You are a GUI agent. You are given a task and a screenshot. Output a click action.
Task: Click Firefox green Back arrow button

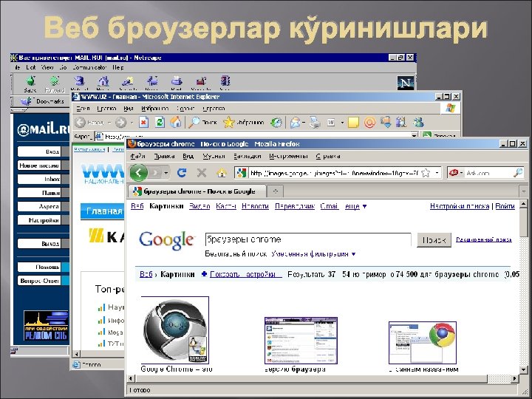click(138, 173)
